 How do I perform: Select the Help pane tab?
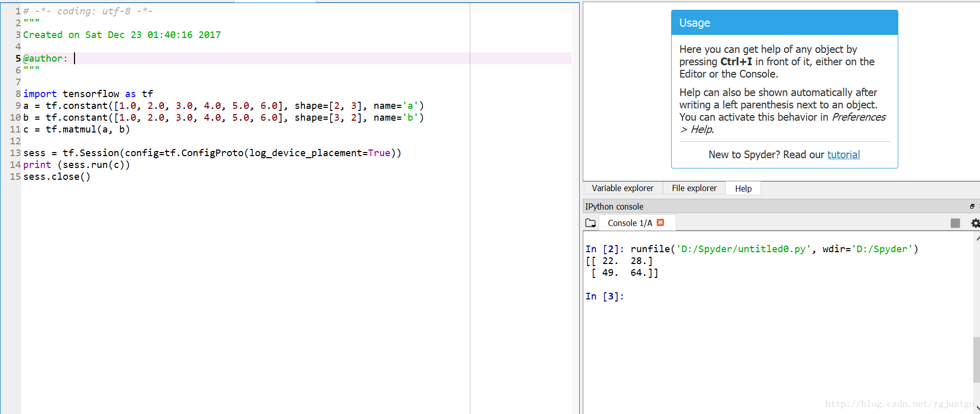tap(743, 189)
